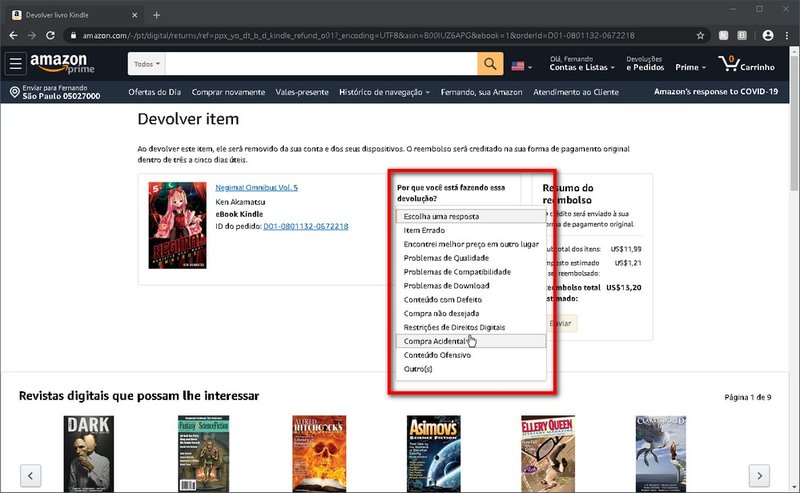Open the DARK magazine cover

[x=89, y=454]
